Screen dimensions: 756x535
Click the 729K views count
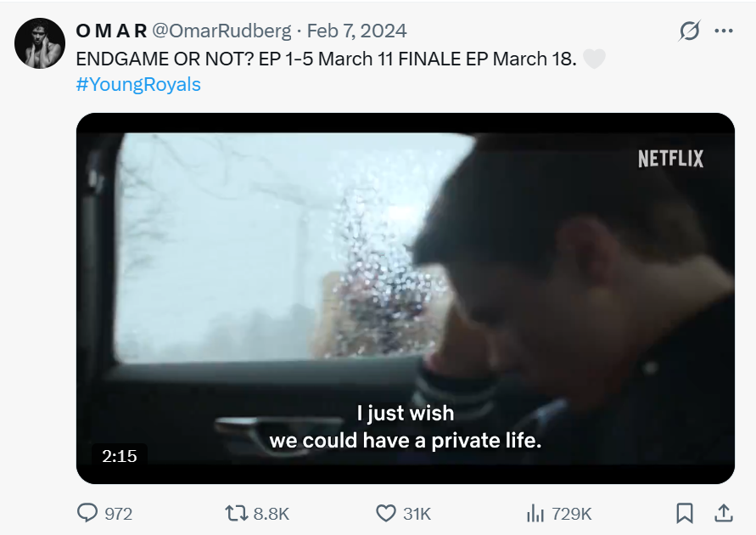(571, 514)
